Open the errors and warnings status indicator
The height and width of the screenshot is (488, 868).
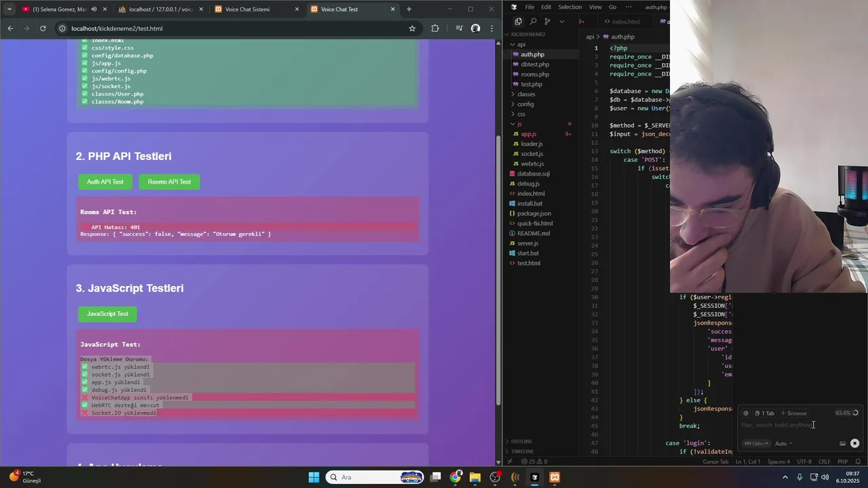534,462
